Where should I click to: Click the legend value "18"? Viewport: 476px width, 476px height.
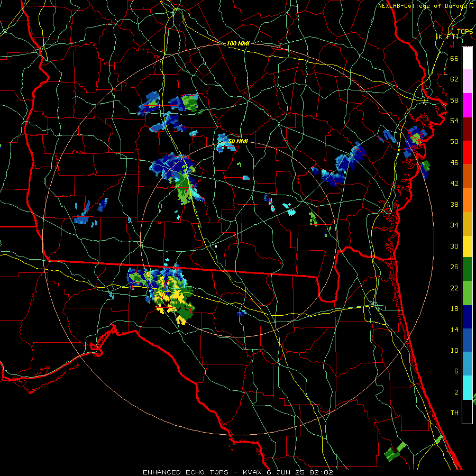click(x=454, y=309)
